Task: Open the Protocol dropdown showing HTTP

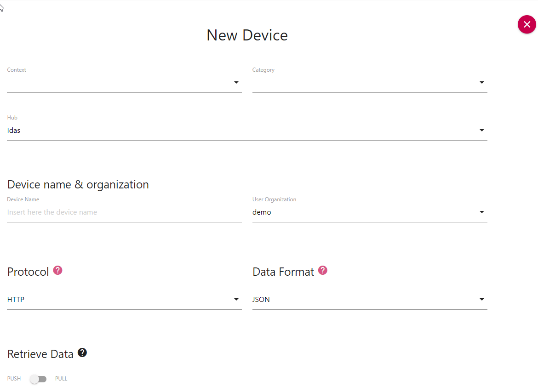Action: pyautogui.click(x=120, y=300)
